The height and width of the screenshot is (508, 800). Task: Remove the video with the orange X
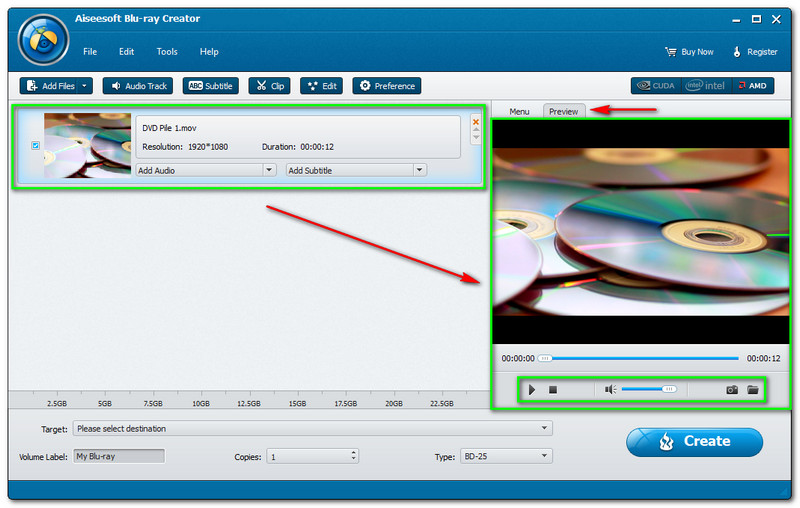pyautogui.click(x=476, y=122)
